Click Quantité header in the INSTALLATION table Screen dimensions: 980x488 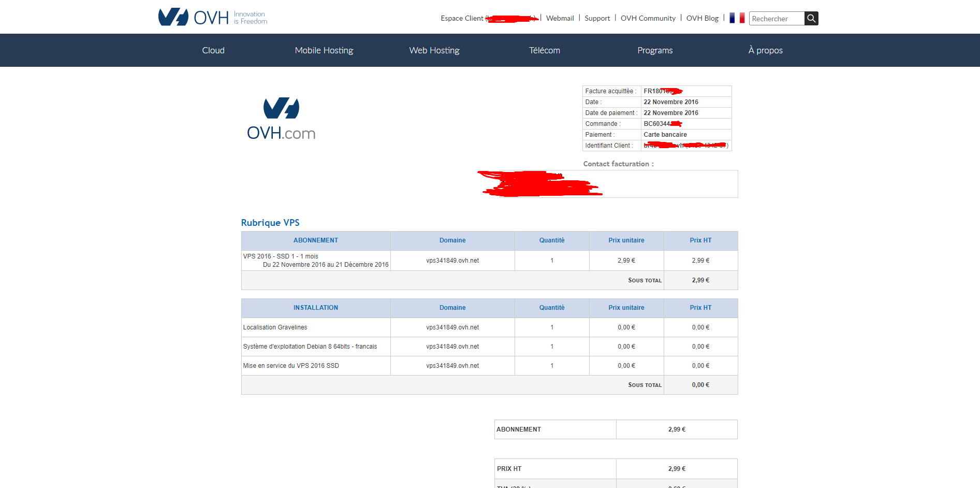(552, 308)
